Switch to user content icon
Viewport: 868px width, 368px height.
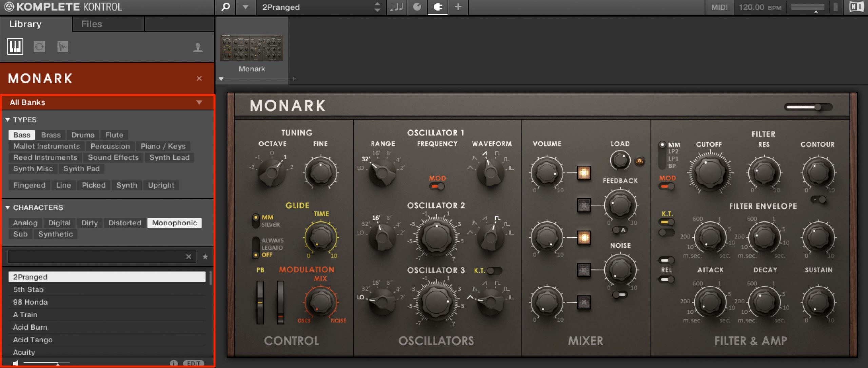click(x=198, y=47)
